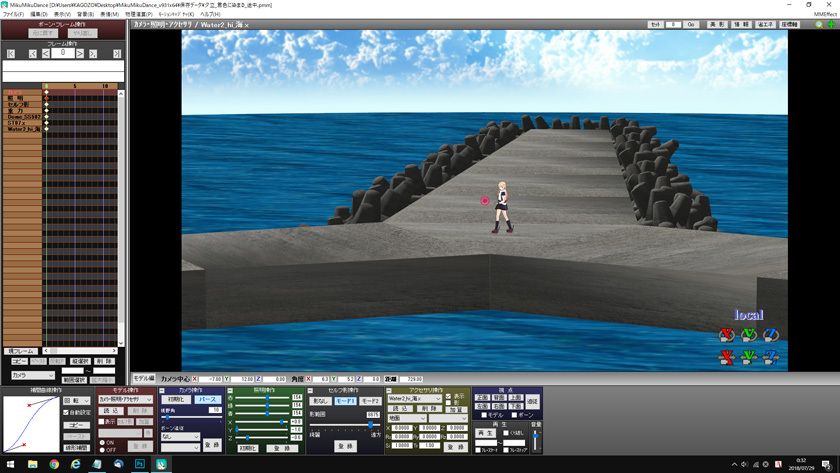This screenshot has width=840, height=473.
Task: Click the 距離 distance value field
Action: point(411,379)
